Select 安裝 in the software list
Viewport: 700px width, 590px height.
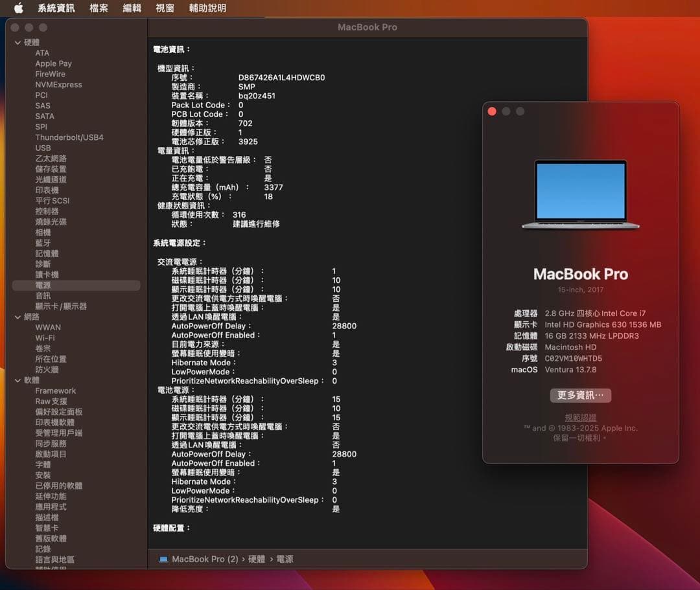(x=43, y=475)
